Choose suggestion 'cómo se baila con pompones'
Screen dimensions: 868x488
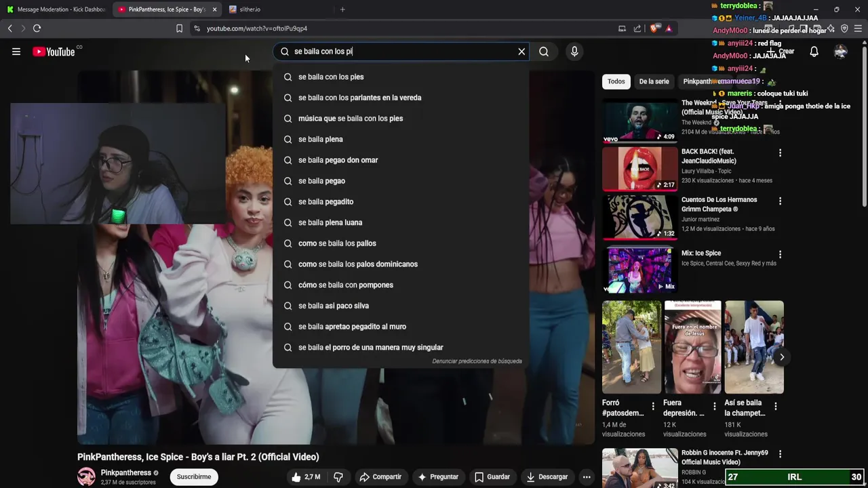[400, 285]
